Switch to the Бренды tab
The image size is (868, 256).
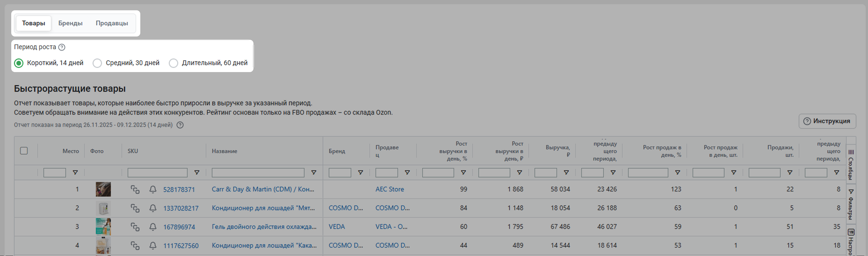(x=70, y=23)
